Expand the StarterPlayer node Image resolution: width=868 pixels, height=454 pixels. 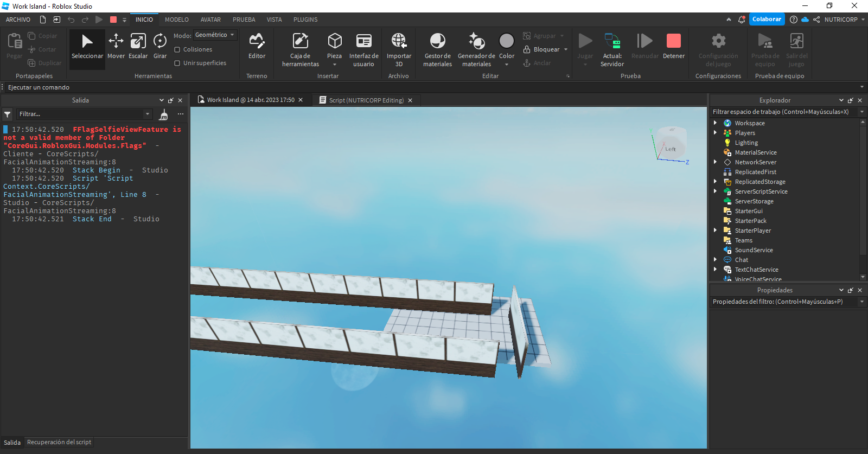pyautogui.click(x=716, y=231)
